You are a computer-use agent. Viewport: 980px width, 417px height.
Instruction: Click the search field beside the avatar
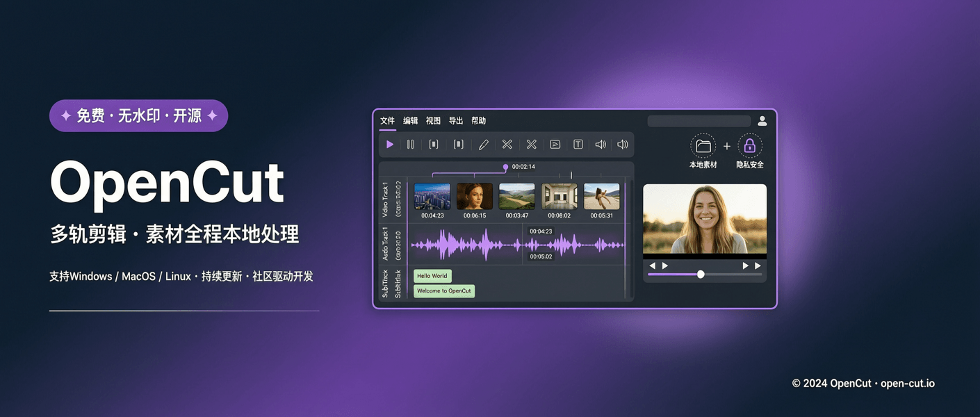pyautogui.click(x=699, y=121)
